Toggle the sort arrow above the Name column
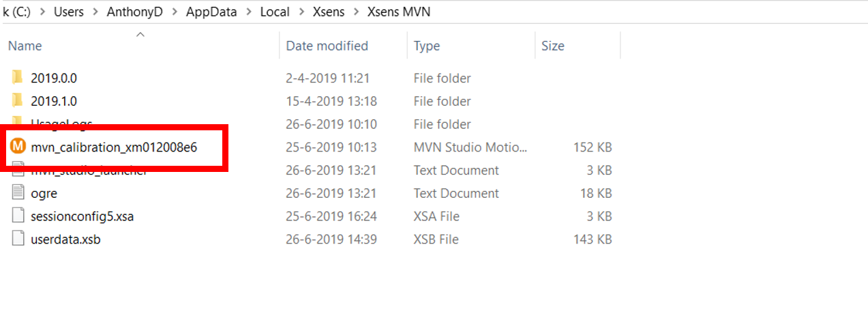 140,34
